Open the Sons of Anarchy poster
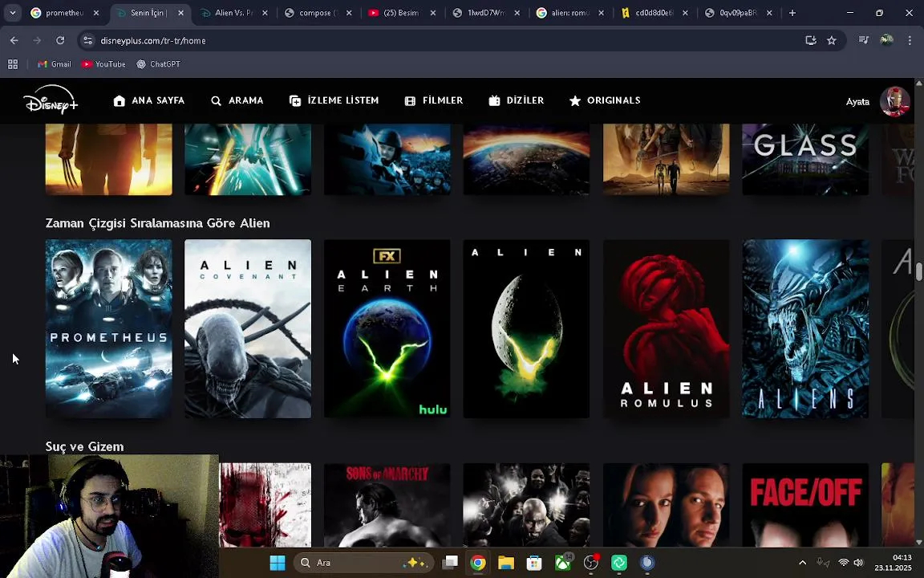 pyautogui.click(x=387, y=505)
